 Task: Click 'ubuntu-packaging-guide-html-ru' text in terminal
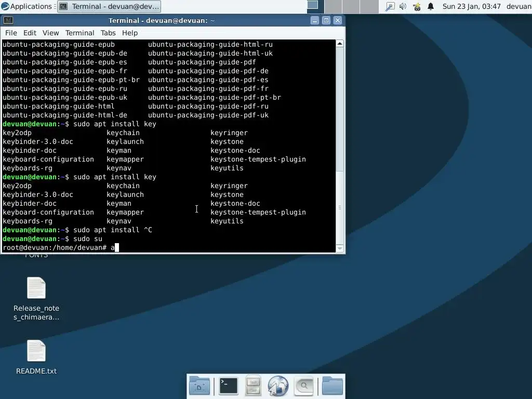click(x=210, y=45)
